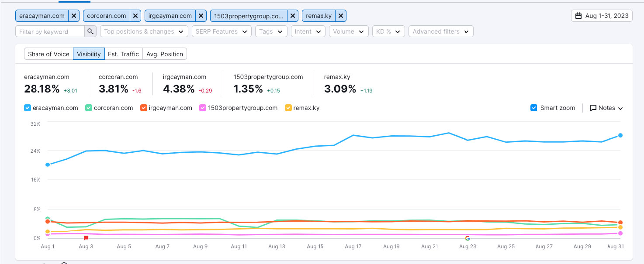The width and height of the screenshot is (644, 264).
Task: Click the keyword filter search magnifier icon
Action: tap(90, 31)
